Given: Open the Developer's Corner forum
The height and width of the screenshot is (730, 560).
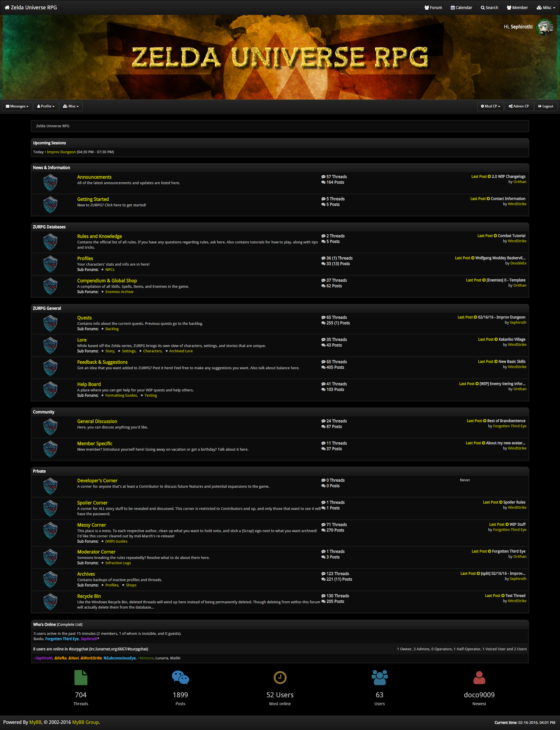Looking at the screenshot, I should point(97,480).
